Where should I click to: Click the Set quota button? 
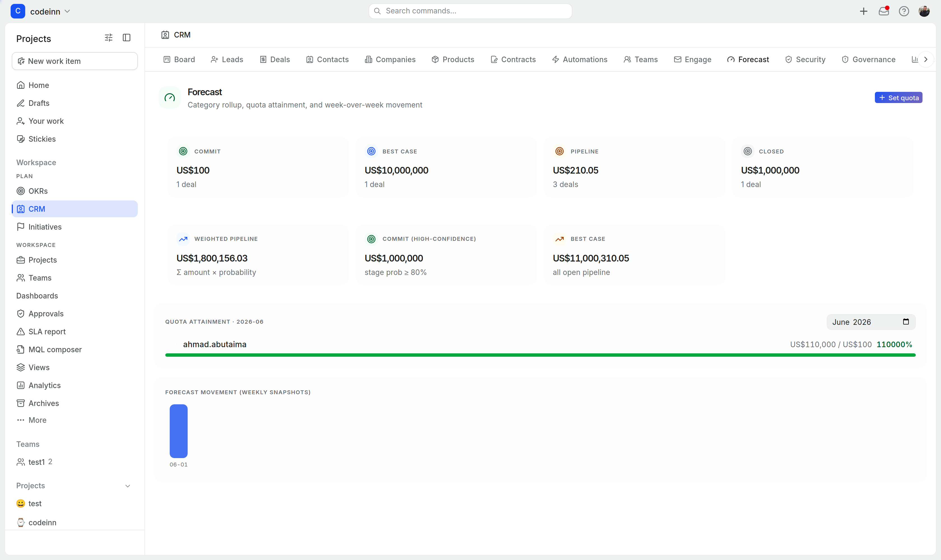coord(898,98)
